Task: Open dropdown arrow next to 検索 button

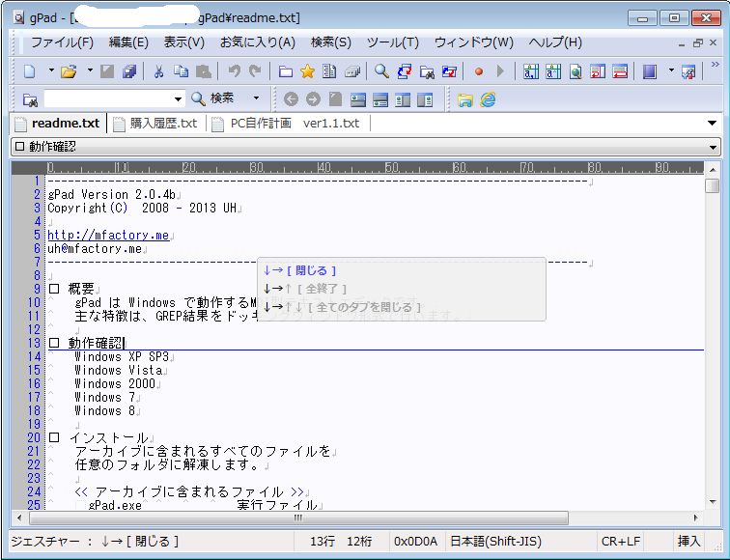Action: click(x=256, y=98)
